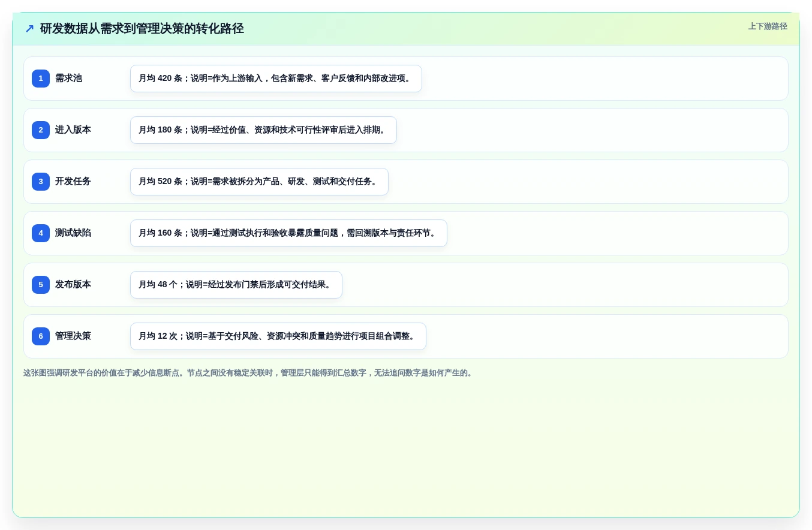812x530 pixels.
Task: Click step number 3 badge for 开发任务
Action: (x=41, y=182)
